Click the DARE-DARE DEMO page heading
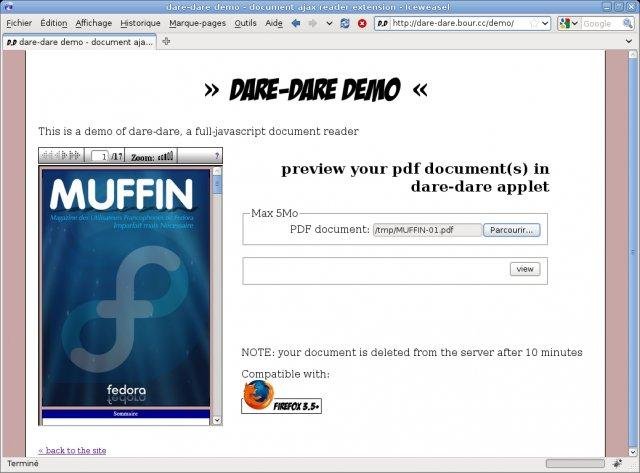The height and width of the screenshot is (473, 640). click(316, 89)
